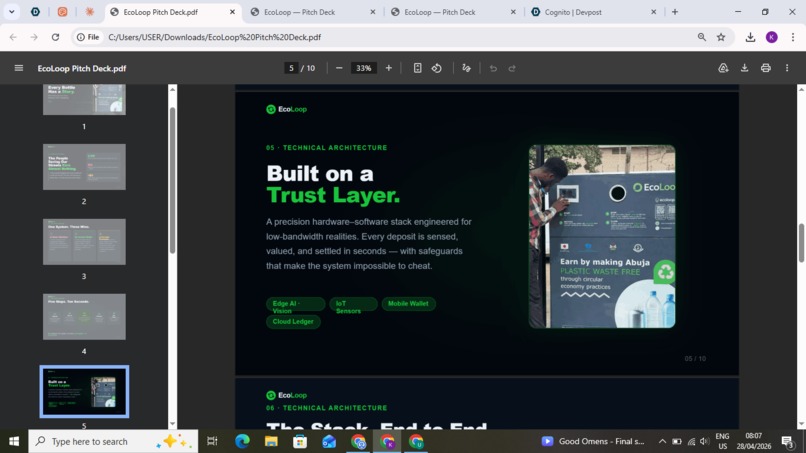Screen dimensions: 806x453
Task: Click the Windows taskbar search box
Action: (113, 441)
